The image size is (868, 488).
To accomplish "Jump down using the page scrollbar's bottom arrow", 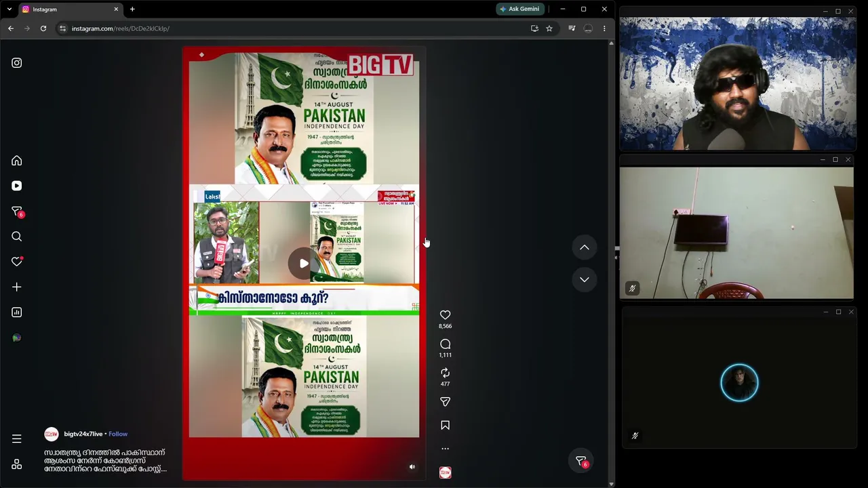I will click(611, 484).
